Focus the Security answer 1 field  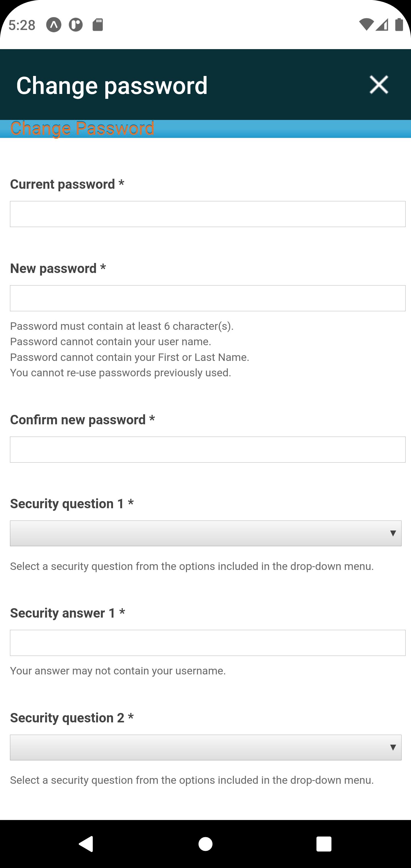207,642
